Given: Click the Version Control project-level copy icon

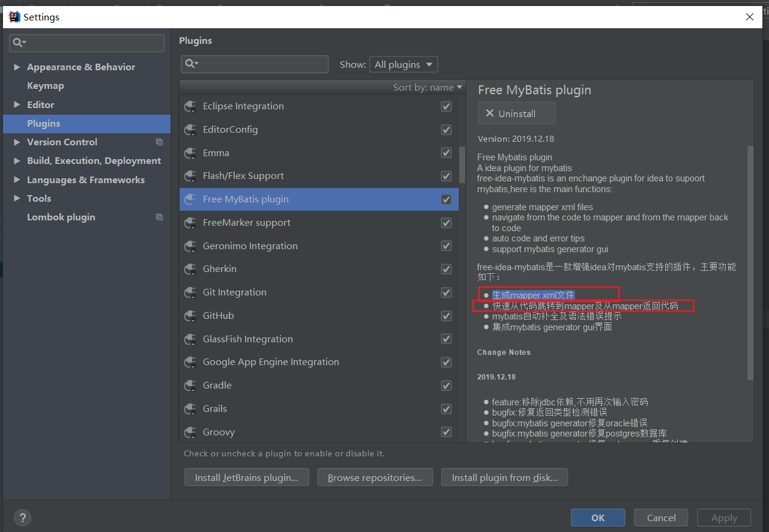Looking at the screenshot, I should point(159,142).
